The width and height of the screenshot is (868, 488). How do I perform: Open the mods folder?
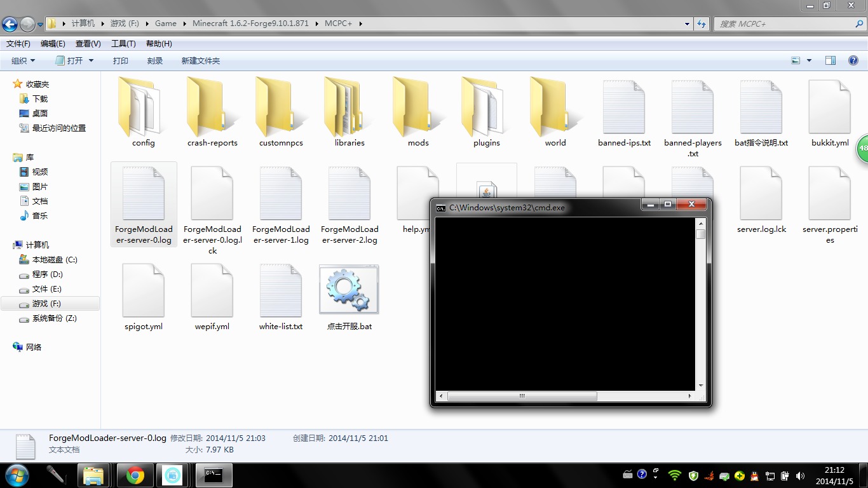click(x=418, y=112)
